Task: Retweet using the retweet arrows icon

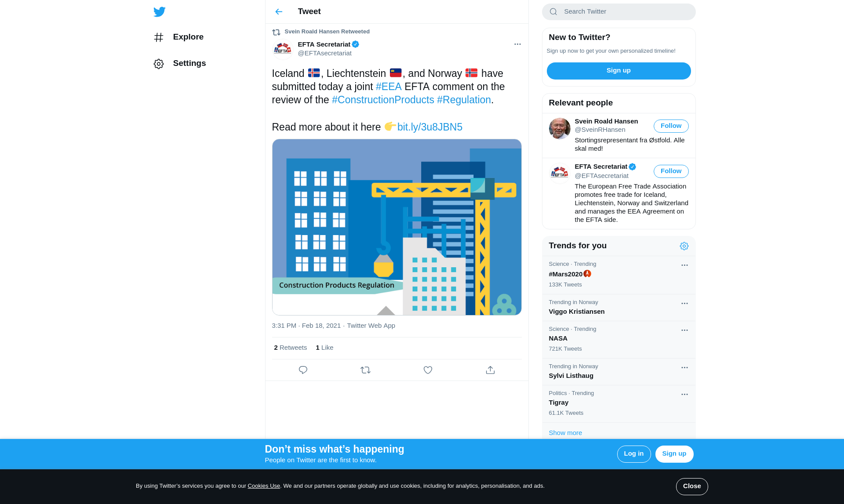Action: pyautogui.click(x=365, y=370)
